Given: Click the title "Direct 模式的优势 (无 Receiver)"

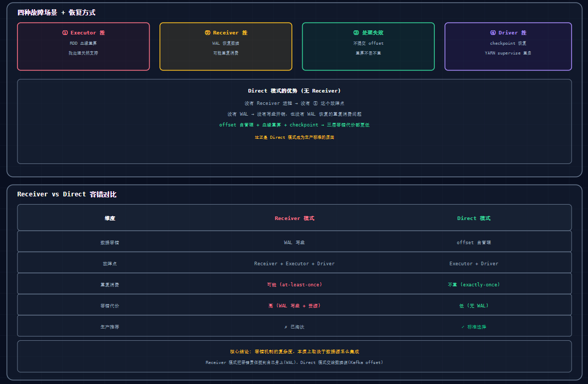Looking at the screenshot, I should pyautogui.click(x=295, y=91).
